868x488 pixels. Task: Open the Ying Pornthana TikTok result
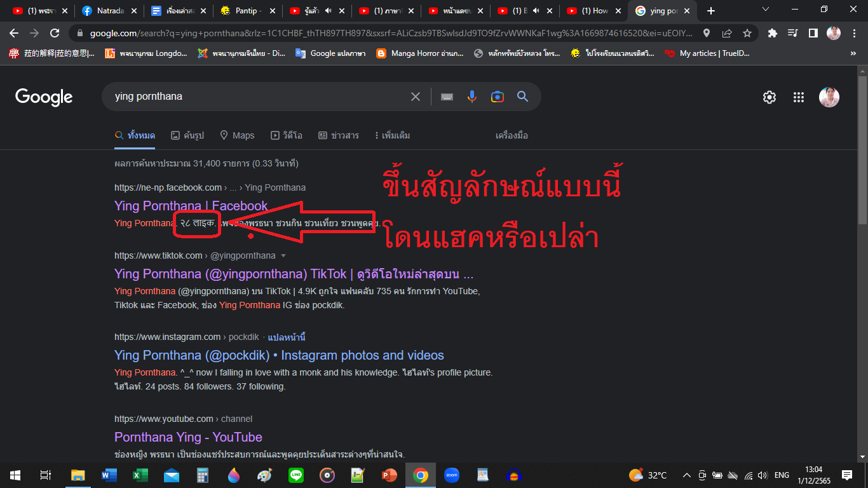tap(294, 274)
